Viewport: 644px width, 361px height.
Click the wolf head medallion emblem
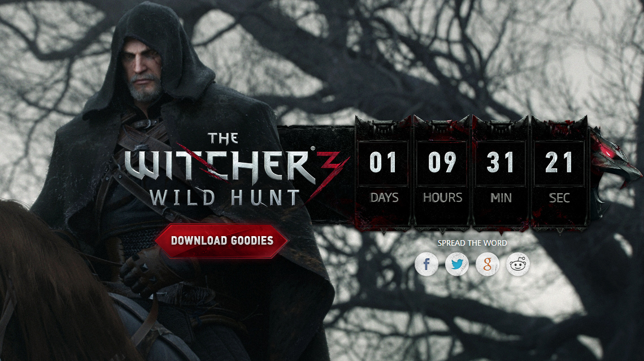[615, 164]
